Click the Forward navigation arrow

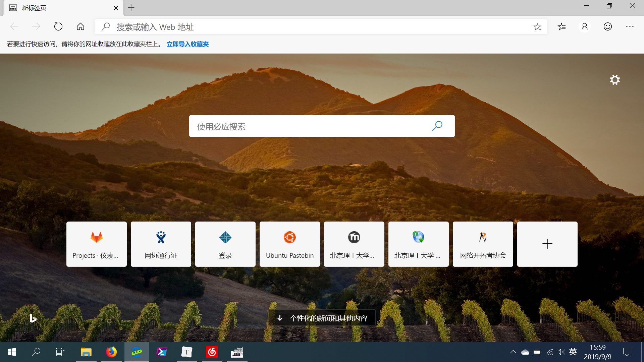[36, 26]
